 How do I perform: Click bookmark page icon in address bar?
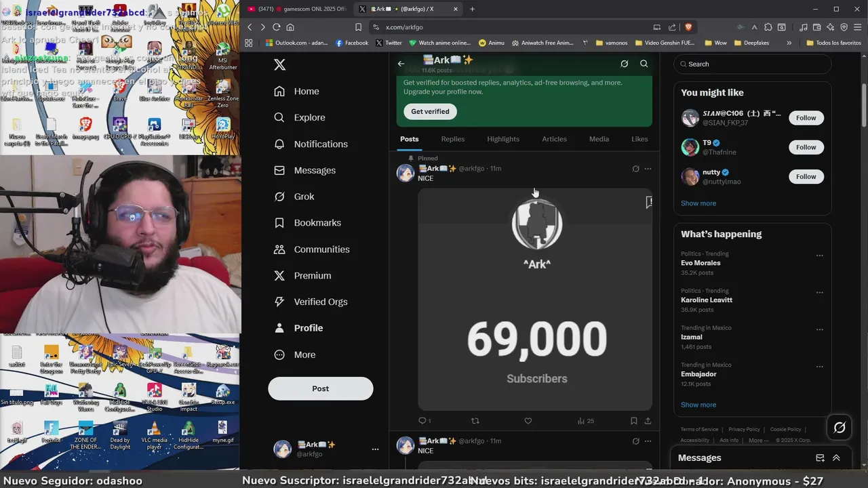point(358,27)
